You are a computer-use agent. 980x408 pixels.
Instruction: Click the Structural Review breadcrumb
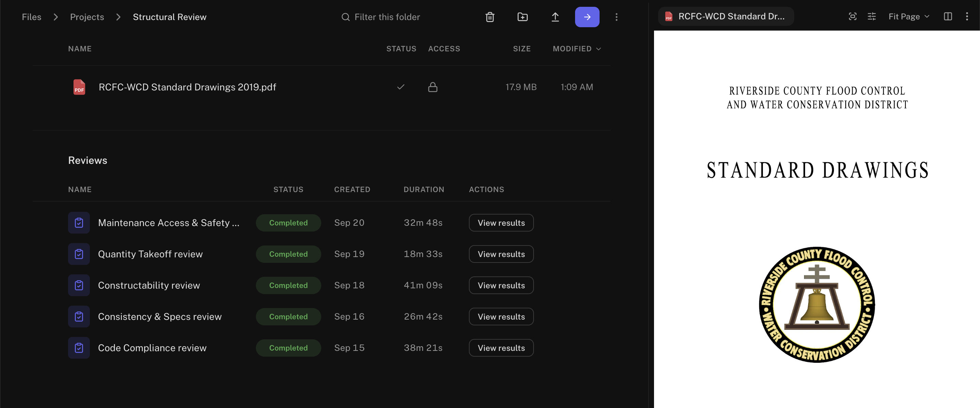tap(170, 17)
